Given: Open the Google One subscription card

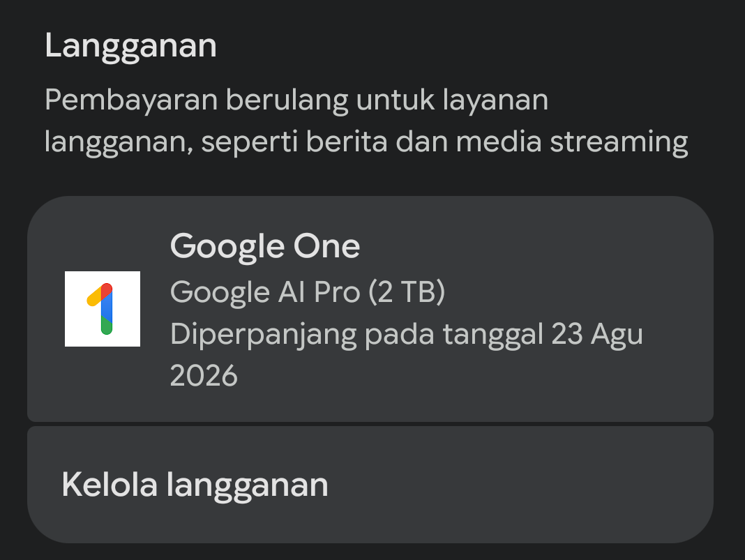Looking at the screenshot, I should 370,309.
